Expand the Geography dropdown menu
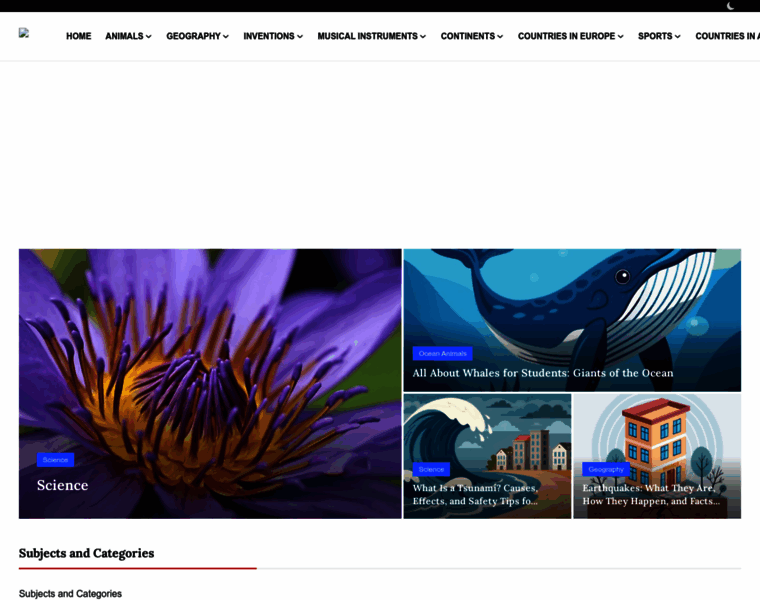Image resolution: width=760 pixels, height=600 pixels. tap(197, 36)
